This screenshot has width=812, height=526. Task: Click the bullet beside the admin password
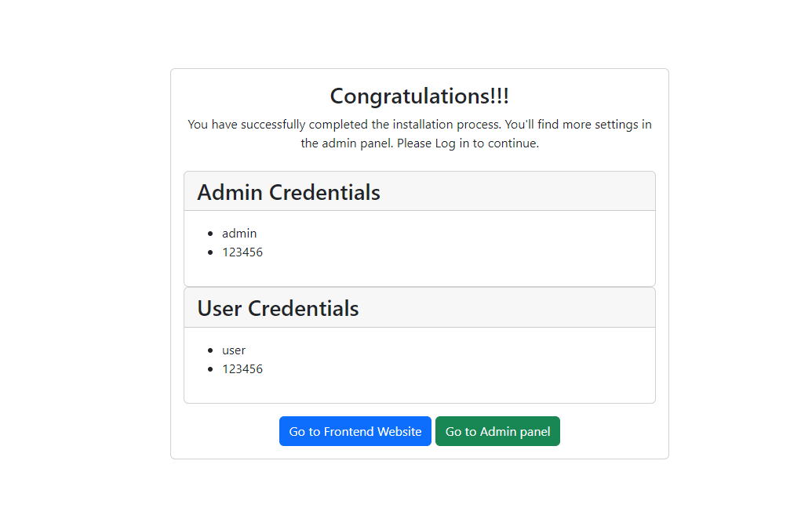(210, 252)
